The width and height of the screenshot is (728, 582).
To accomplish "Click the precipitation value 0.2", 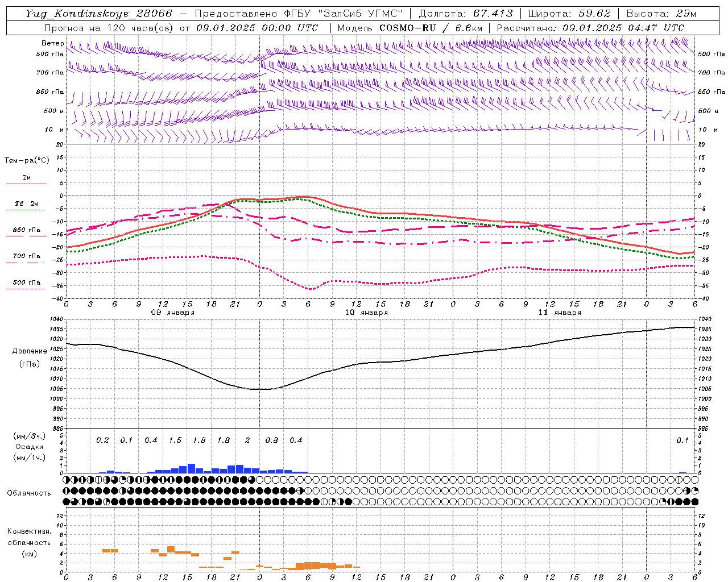I will click(x=102, y=440).
